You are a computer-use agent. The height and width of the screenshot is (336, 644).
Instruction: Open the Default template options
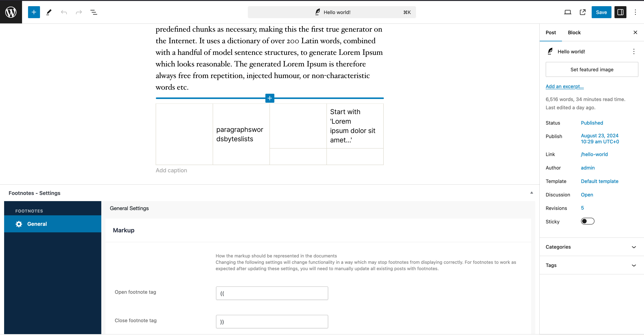tap(600, 181)
